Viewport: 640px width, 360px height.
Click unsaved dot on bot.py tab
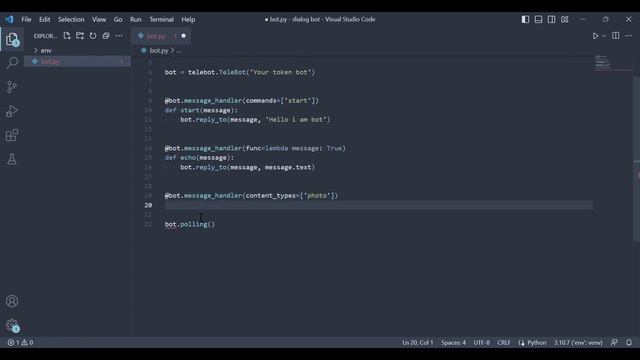click(183, 36)
